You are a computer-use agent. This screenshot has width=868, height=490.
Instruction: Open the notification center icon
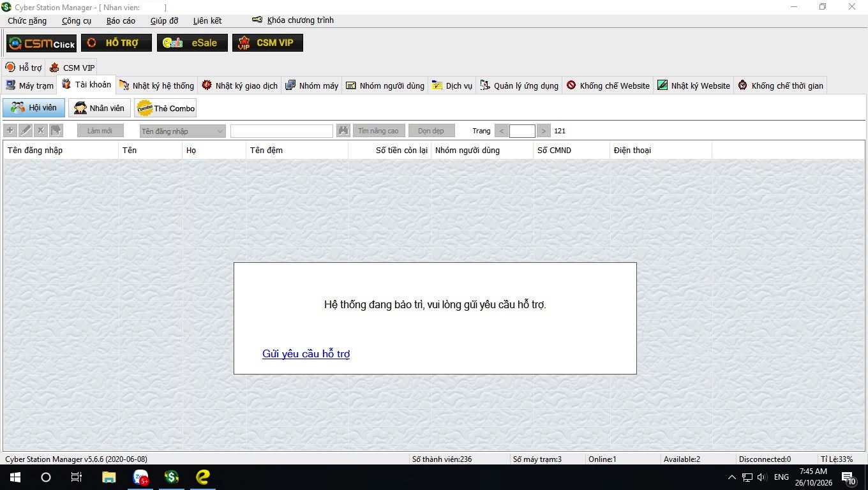click(849, 477)
